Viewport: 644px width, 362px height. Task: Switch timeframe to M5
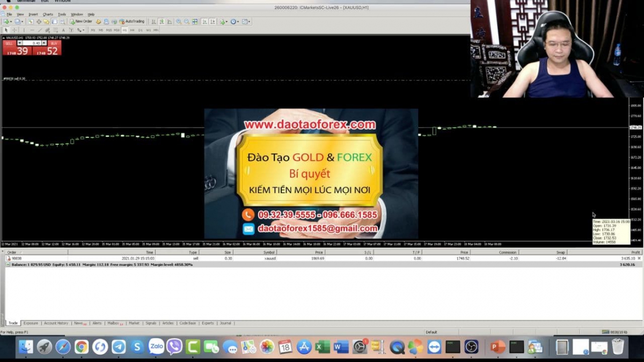[x=100, y=30]
